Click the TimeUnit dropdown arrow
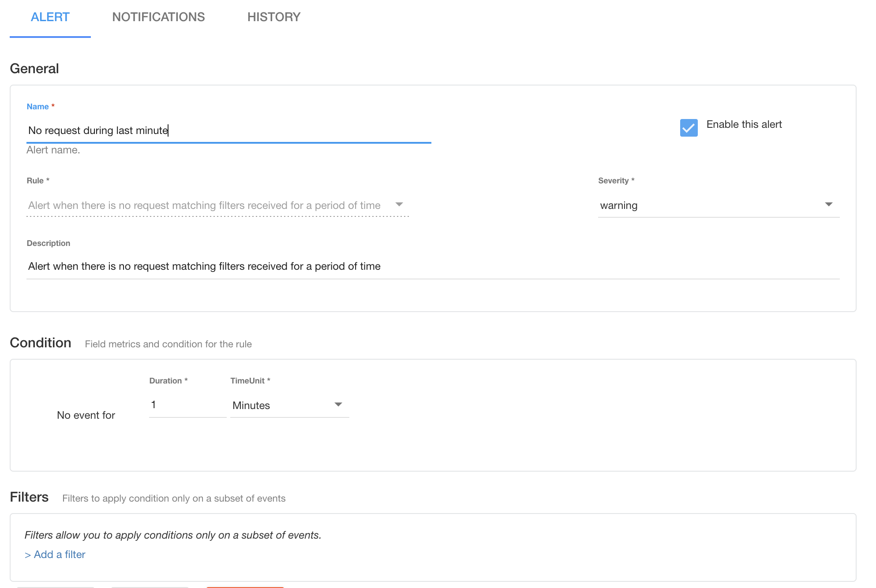Image resolution: width=876 pixels, height=588 pixels. tap(338, 405)
